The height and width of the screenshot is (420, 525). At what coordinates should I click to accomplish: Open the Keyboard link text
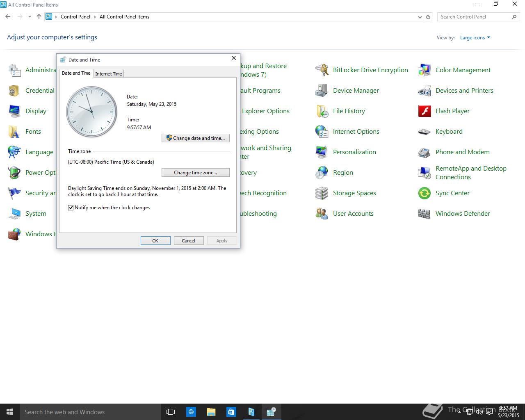pyautogui.click(x=449, y=132)
